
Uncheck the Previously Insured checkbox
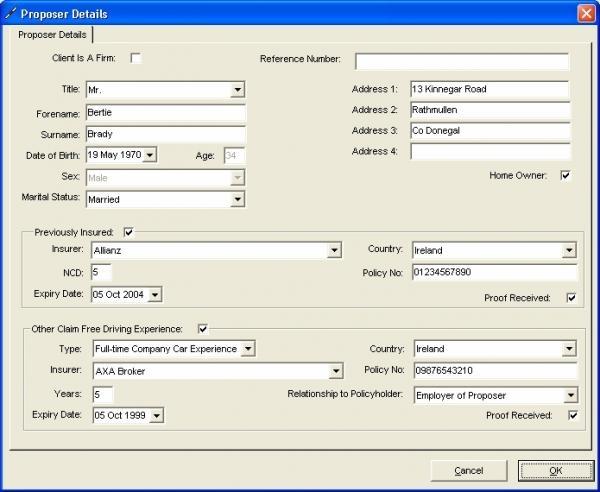coord(128,231)
